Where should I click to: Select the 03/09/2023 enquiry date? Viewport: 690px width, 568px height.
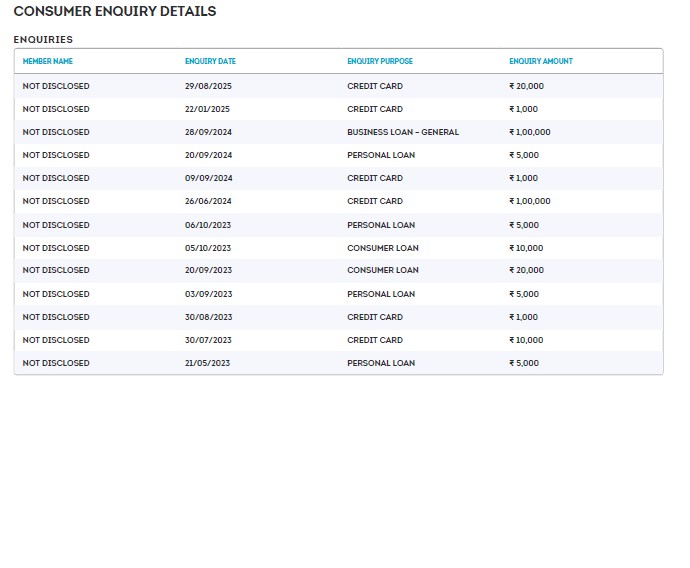[x=208, y=294]
